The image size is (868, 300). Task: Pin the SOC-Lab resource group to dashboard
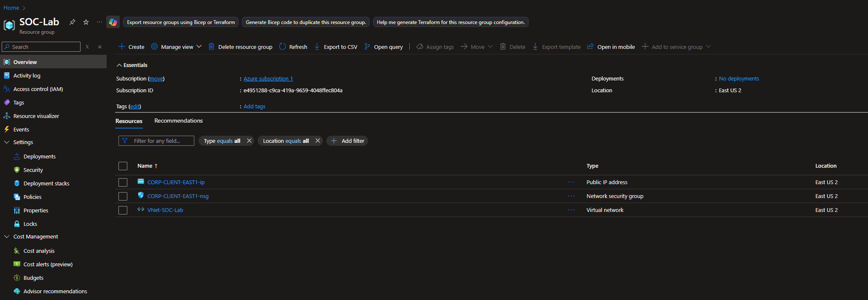73,22
